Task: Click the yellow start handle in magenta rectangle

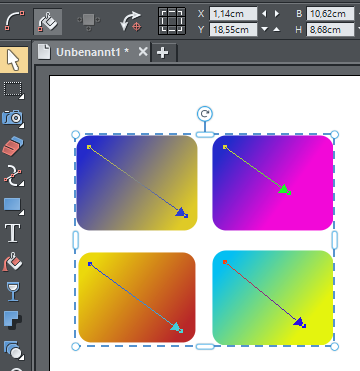Action: pos(225,147)
